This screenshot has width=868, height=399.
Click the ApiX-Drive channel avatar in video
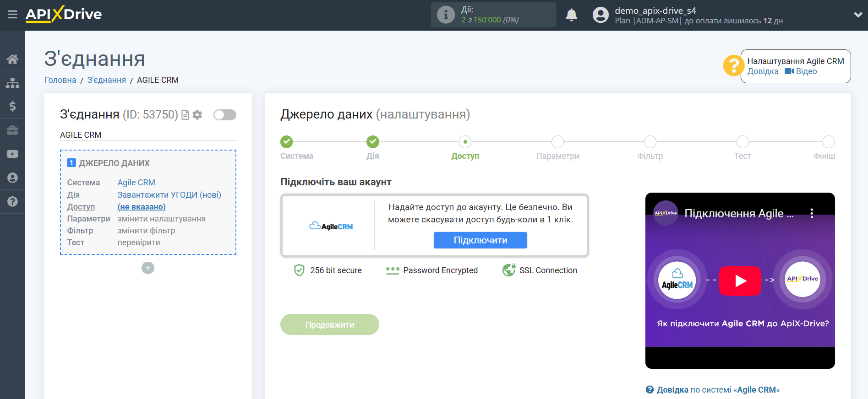666,213
